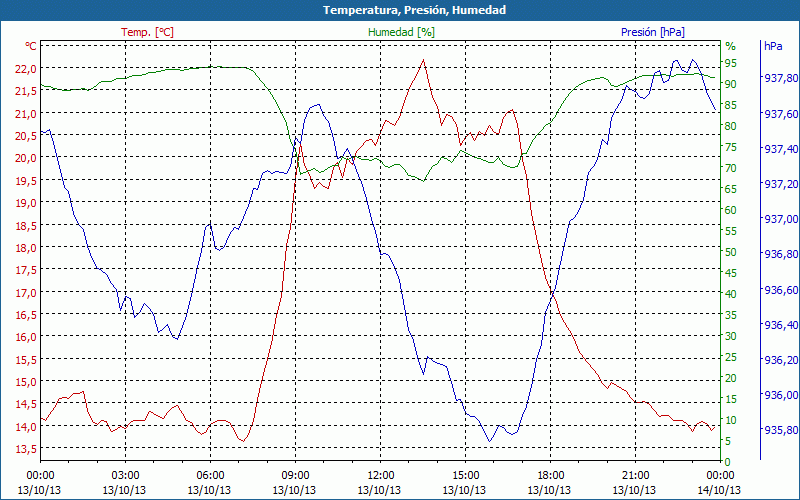Click the '°C' unit label on temperature axis
Viewport: 800px width, 500px height.
[x=31, y=46]
